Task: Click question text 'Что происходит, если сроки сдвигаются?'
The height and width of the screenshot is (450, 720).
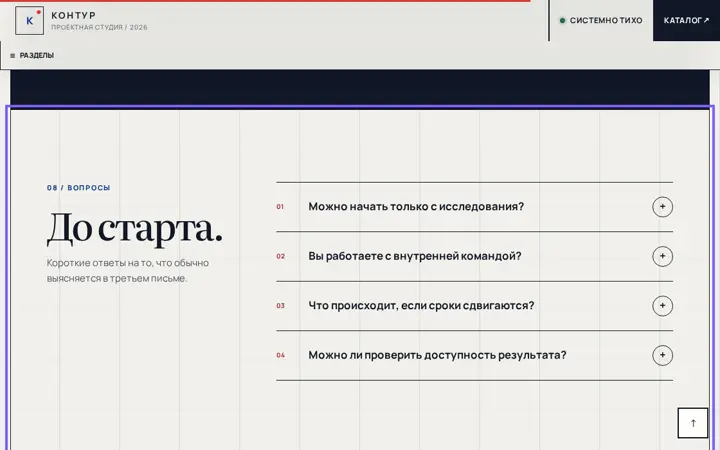Action: point(421,306)
